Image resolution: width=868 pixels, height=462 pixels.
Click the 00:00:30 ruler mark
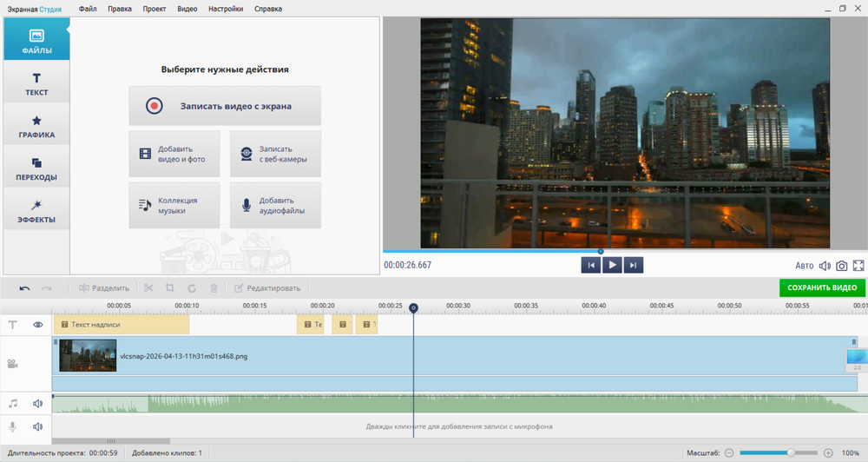(458, 306)
